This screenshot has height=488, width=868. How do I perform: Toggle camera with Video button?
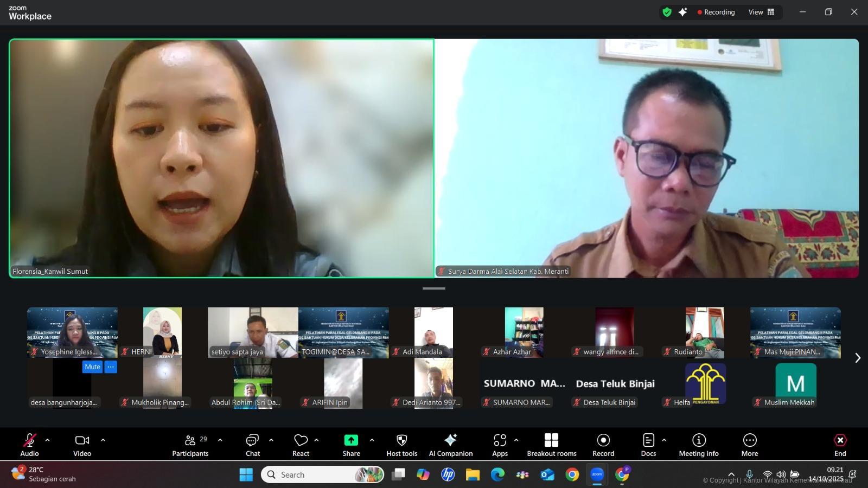click(x=82, y=445)
